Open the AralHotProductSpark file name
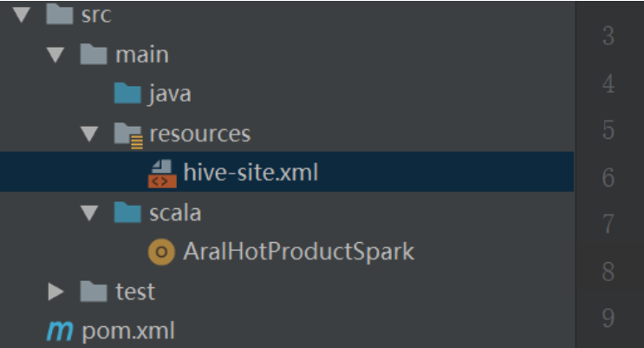 [298, 252]
